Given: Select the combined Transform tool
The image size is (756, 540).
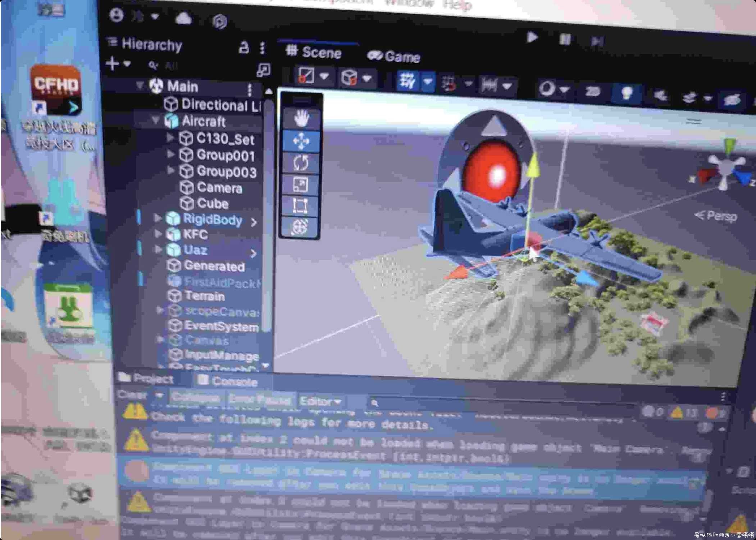Looking at the screenshot, I should pos(300,227).
